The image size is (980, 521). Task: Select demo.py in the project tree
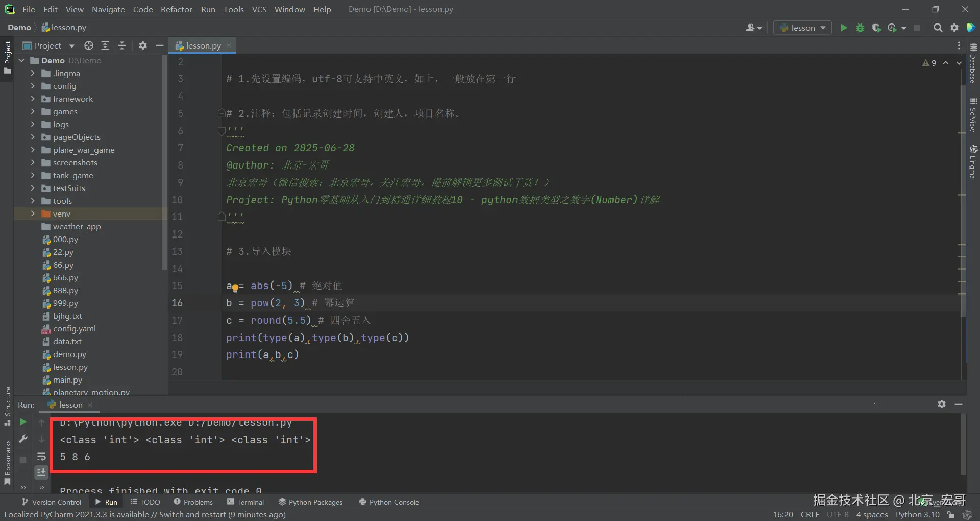click(x=69, y=354)
